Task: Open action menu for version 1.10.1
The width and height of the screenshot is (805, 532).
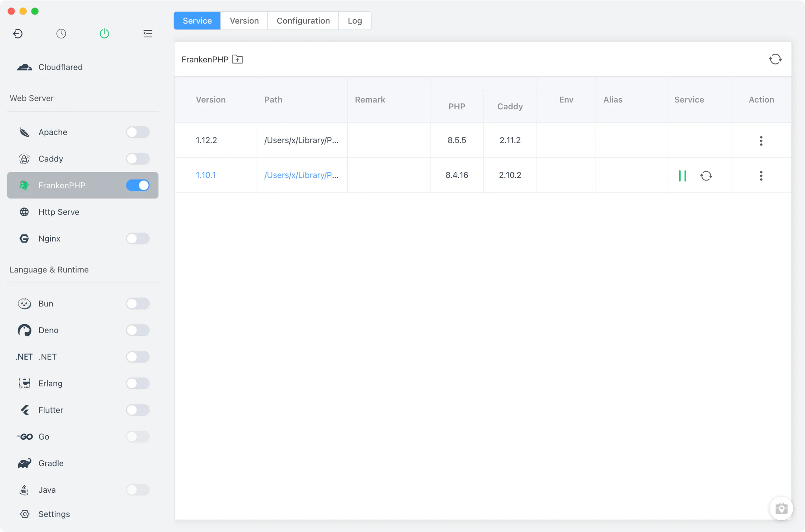Action: coord(761,176)
